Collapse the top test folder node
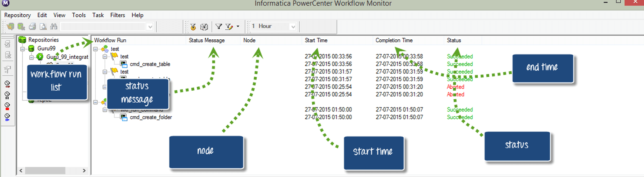Screen dimensions: 644x177 pos(96,49)
